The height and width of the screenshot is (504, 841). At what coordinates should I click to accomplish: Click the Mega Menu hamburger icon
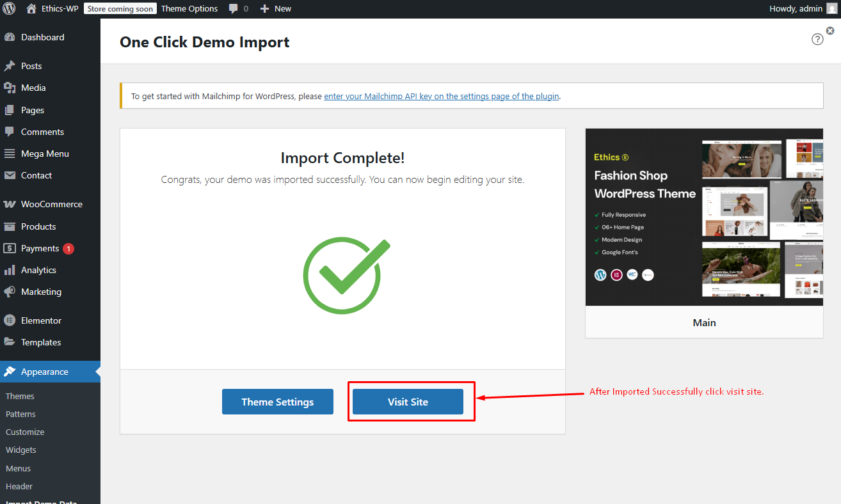[x=10, y=154]
